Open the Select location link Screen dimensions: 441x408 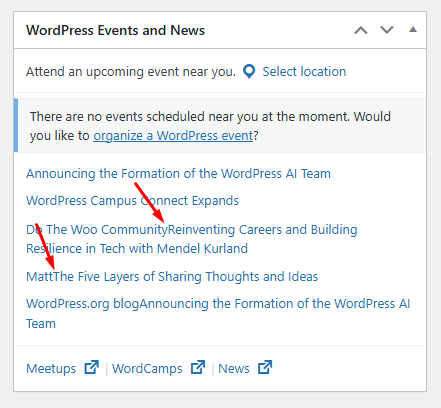click(304, 72)
